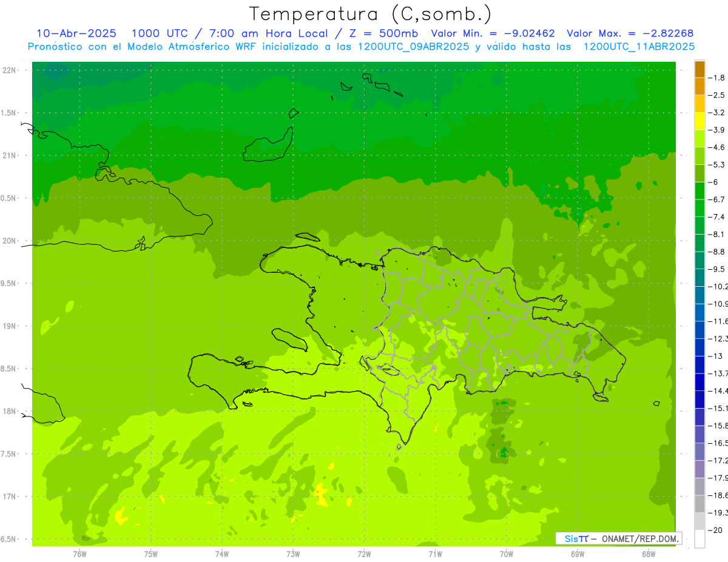Click the '-5.3' colorbar value
Viewport: 728px width, 562px height.
click(x=717, y=164)
